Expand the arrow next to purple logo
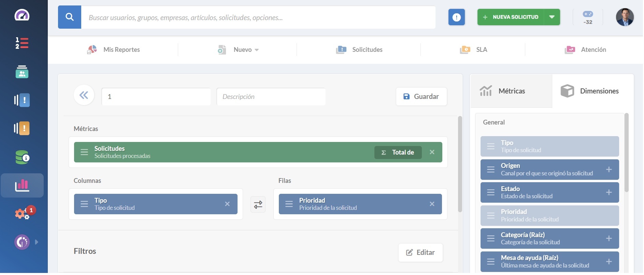 [x=37, y=242]
